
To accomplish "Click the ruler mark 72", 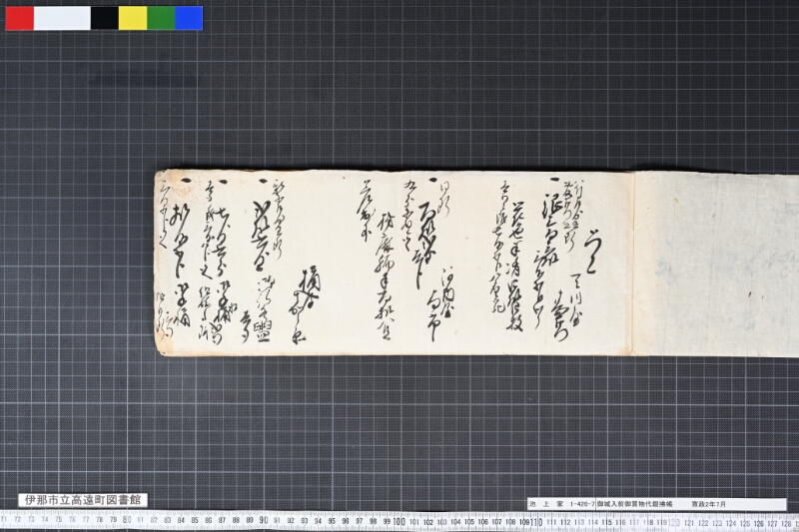I will pyautogui.click(x=18, y=519).
